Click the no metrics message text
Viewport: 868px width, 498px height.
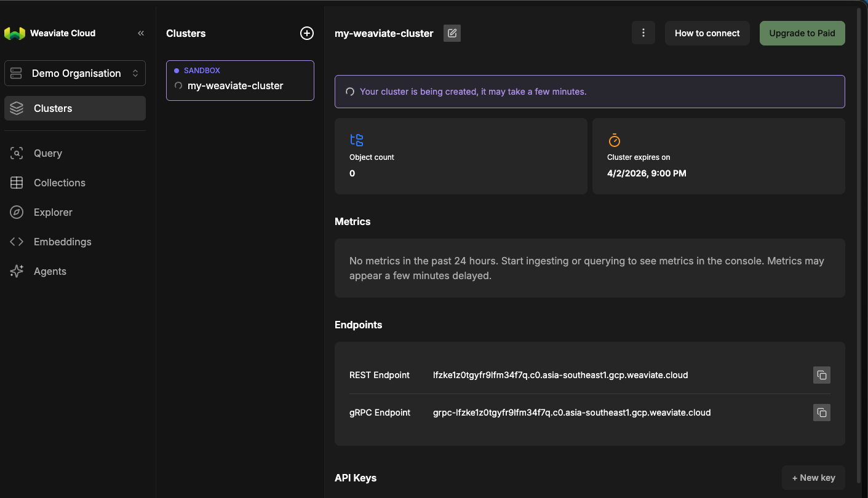click(x=587, y=268)
